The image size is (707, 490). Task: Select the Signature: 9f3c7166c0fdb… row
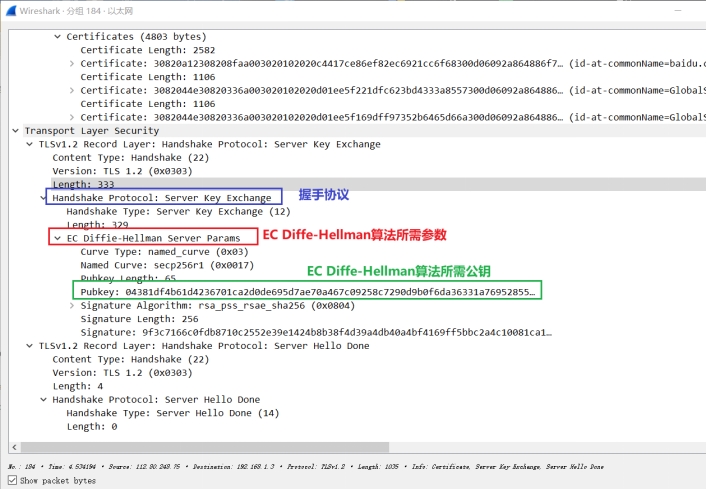[x=316, y=332]
